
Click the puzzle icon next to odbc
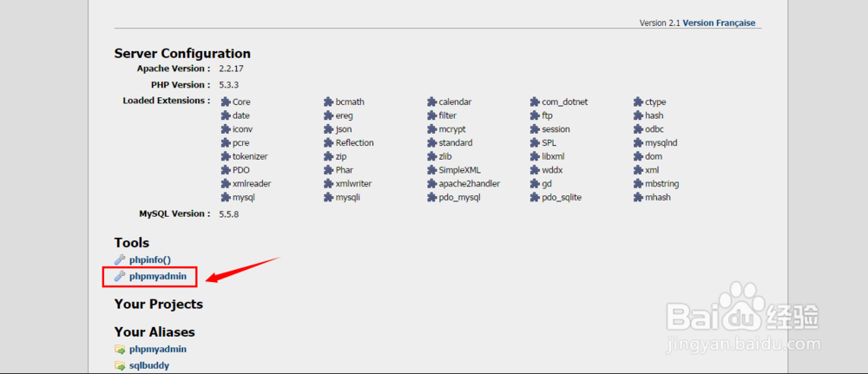tap(638, 129)
